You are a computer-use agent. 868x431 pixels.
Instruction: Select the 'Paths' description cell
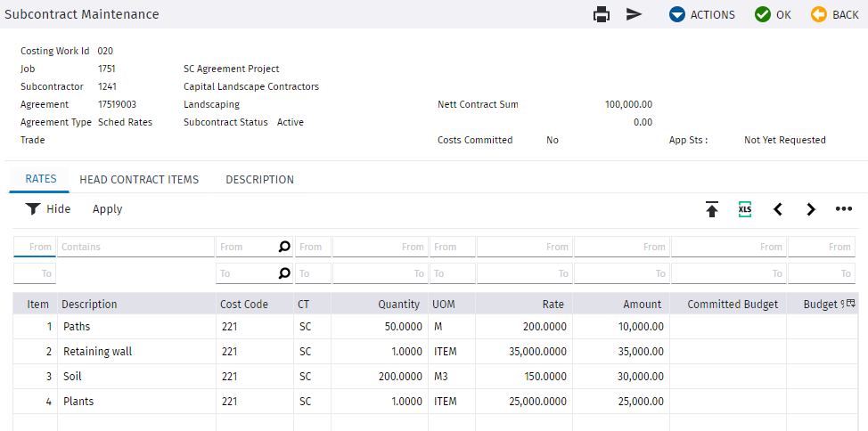pyautogui.click(x=136, y=327)
